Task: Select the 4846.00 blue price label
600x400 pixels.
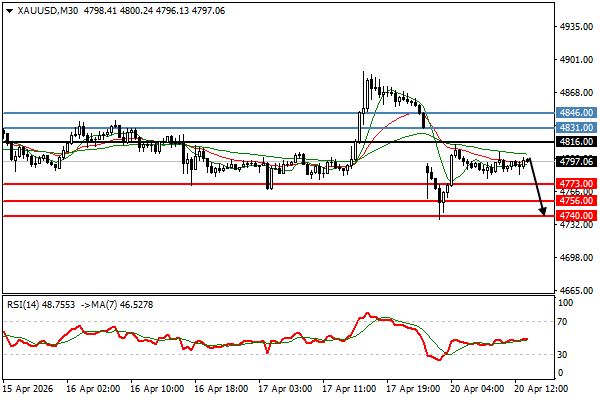Action: click(577, 113)
